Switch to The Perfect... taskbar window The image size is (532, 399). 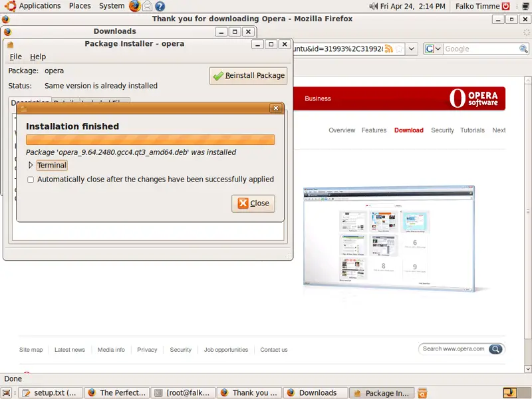(x=117, y=393)
